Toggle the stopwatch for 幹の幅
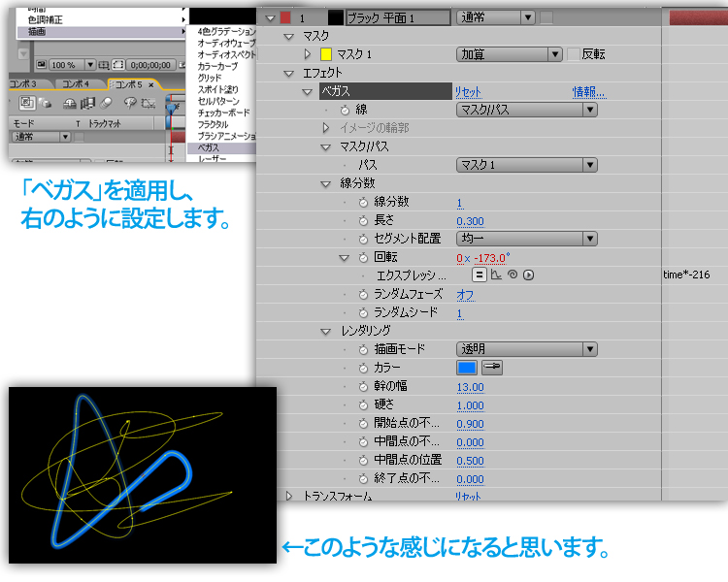This screenshot has height=582, width=728. pyautogui.click(x=364, y=387)
